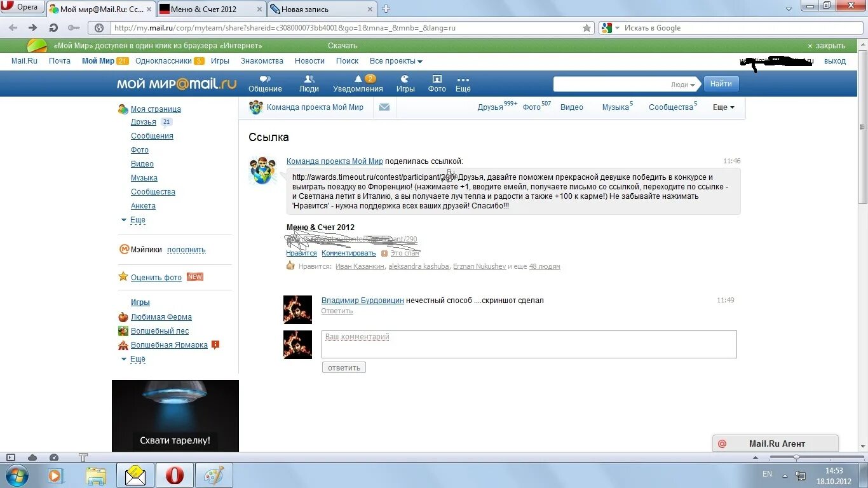Expand Все проекты dropdown
Screen dimensions: 868x488
[396, 61]
